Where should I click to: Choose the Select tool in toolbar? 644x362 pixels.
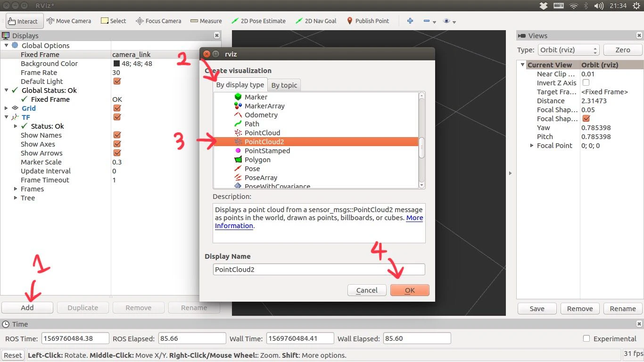tap(114, 21)
